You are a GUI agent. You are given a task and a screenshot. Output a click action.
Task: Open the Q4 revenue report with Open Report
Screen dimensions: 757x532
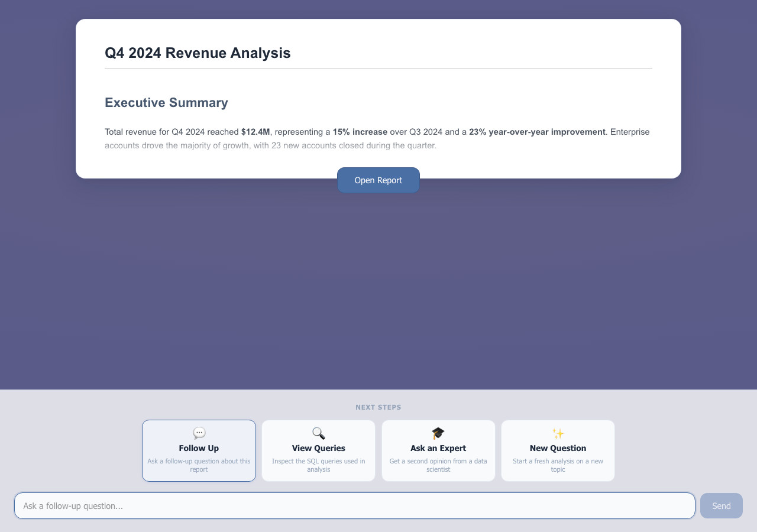pos(378,180)
